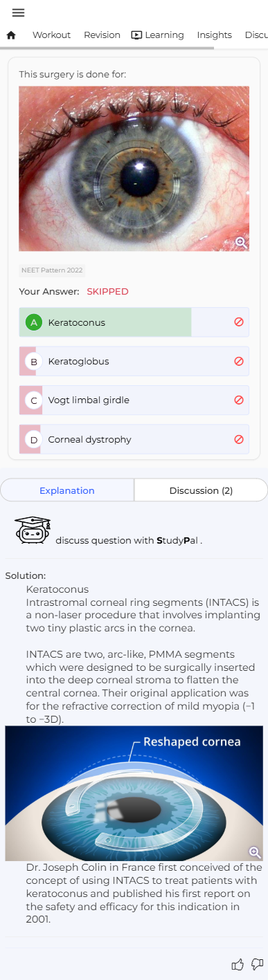This screenshot has height=980, width=268.
Task: Select option A Keratoconus
Action: [134, 322]
